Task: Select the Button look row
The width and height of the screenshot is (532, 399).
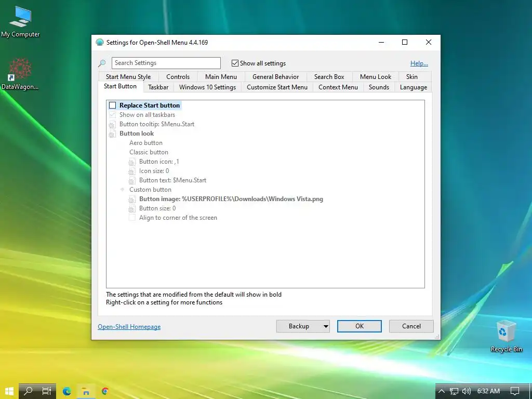Action: [137, 134]
